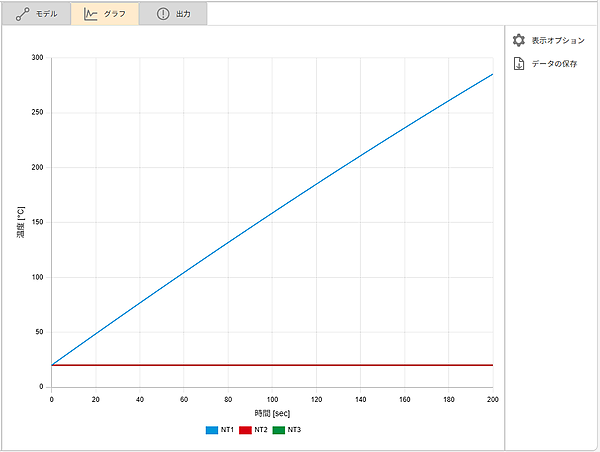This screenshot has width=600, height=452.
Task: Click the red NT2 legend swatch
Action: [245, 430]
